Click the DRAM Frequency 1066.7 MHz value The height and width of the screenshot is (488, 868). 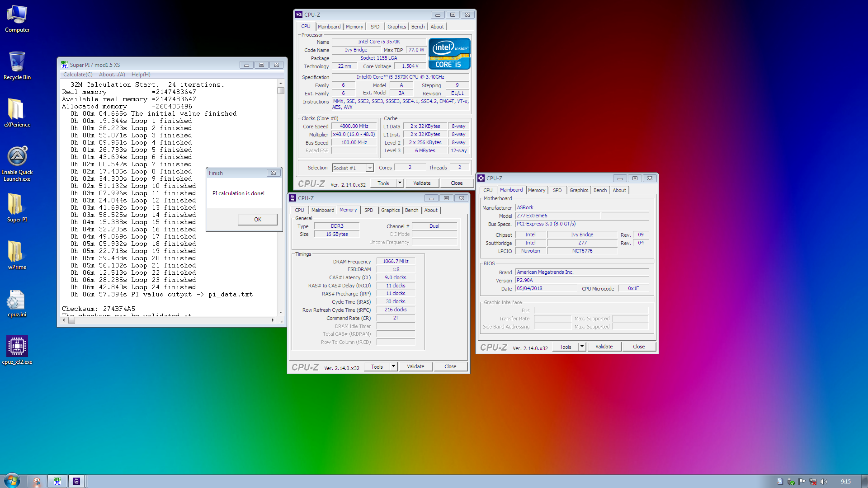pyautogui.click(x=396, y=261)
